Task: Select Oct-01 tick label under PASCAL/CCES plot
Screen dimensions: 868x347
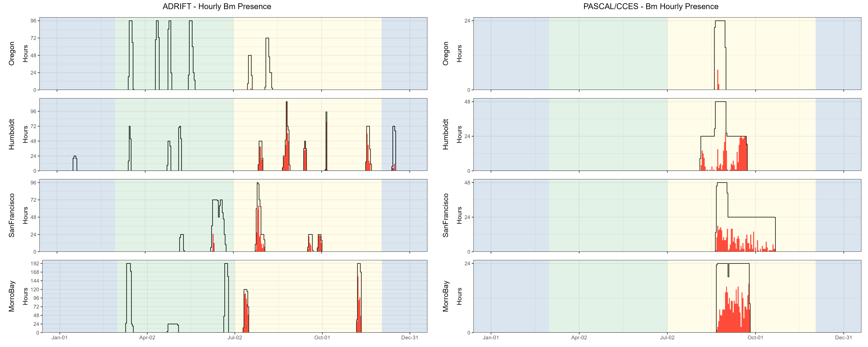Action: 755,338
